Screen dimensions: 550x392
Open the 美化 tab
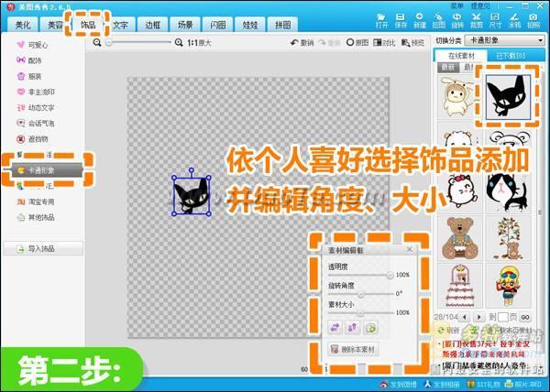point(23,25)
